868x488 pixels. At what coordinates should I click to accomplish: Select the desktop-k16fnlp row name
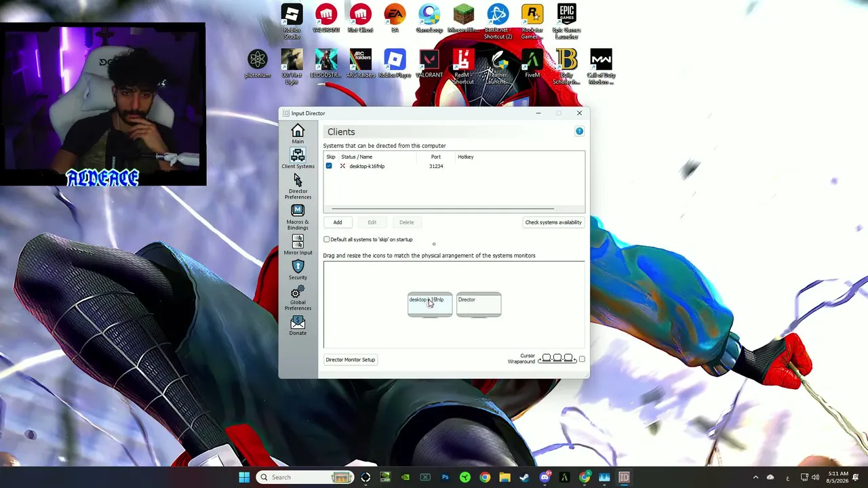click(367, 166)
